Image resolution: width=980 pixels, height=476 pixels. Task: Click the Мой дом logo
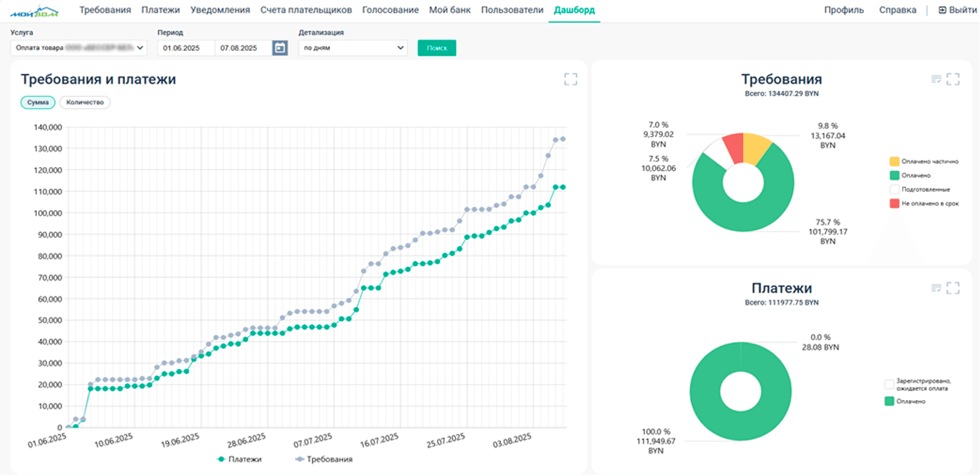coord(34,11)
